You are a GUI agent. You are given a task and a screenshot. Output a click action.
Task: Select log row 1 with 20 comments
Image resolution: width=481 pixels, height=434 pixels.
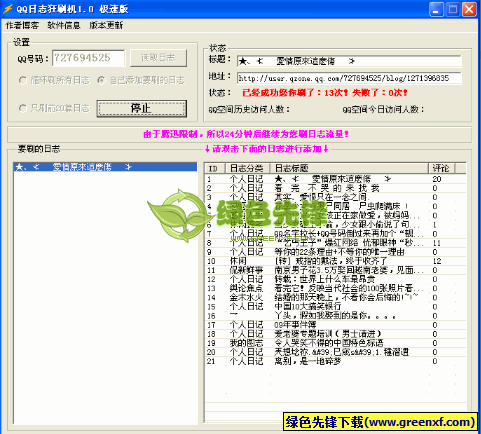click(x=335, y=179)
